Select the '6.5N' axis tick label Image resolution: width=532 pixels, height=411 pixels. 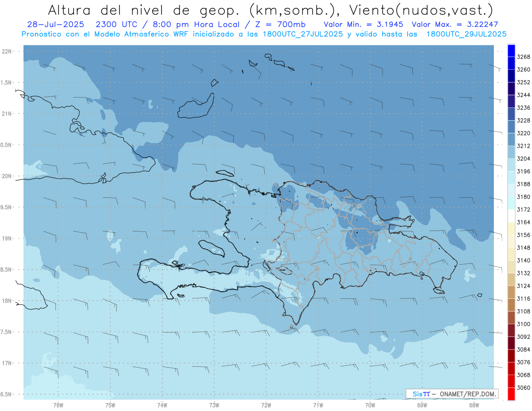pos(6,394)
